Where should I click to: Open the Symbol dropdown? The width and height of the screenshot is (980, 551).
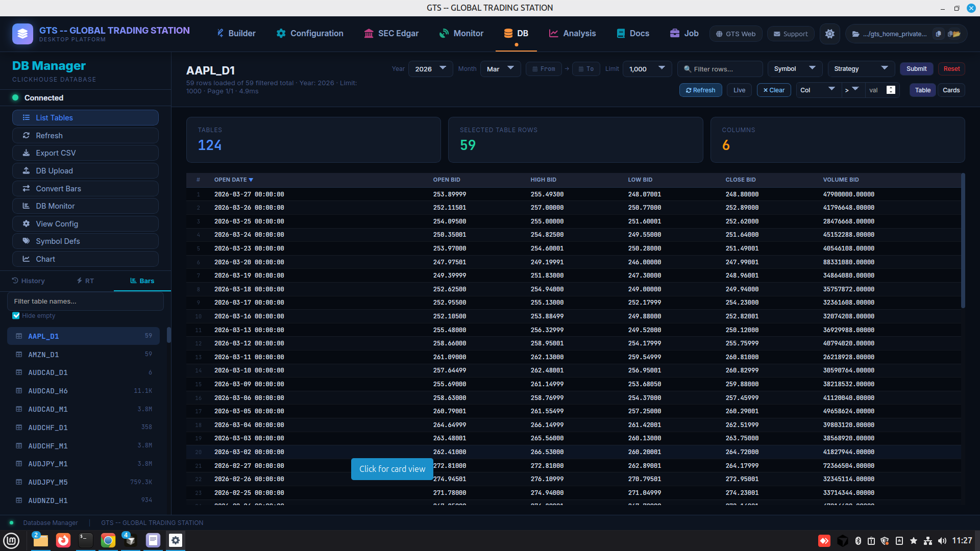tap(795, 69)
